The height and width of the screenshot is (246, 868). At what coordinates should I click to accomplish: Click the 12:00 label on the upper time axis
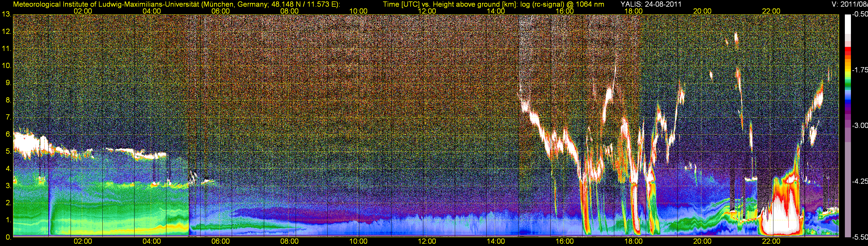[427, 11]
